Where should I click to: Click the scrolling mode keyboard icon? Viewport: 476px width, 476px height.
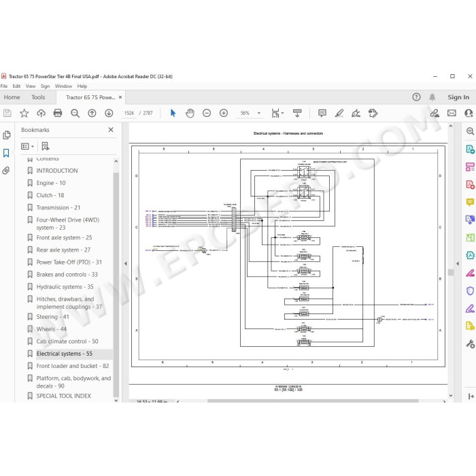click(297, 114)
